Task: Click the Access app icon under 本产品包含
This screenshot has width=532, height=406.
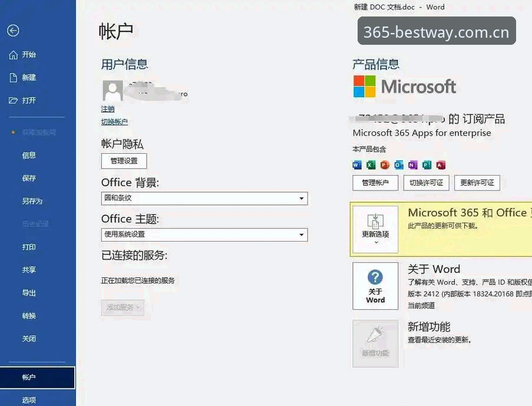Action: 441,165
